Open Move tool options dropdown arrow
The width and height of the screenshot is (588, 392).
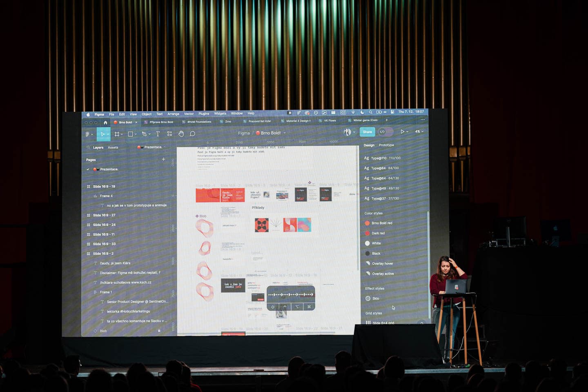pyautogui.click(x=108, y=134)
